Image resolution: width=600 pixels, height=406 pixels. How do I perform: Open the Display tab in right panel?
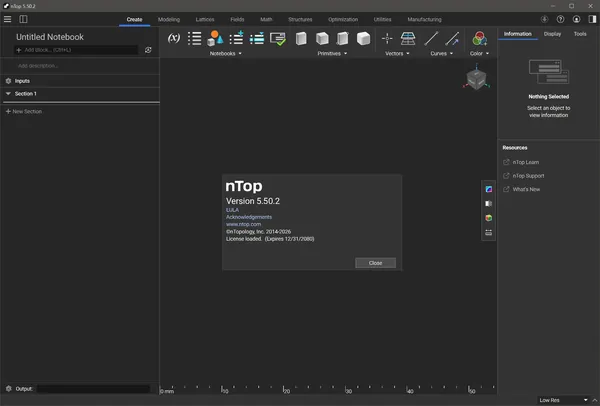pyautogui.click(x=553, y=34)
